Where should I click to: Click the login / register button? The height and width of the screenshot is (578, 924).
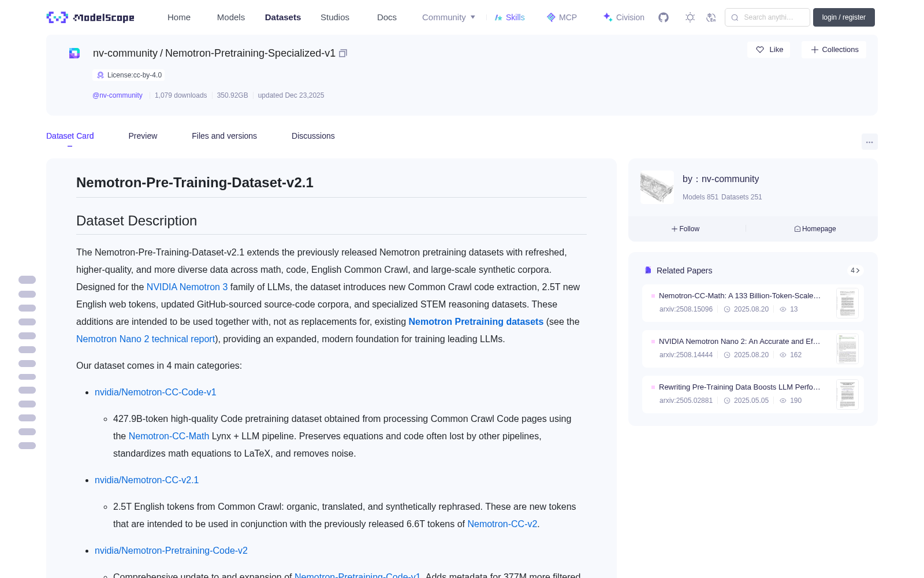pyautogui.click(x=844, y=17)
